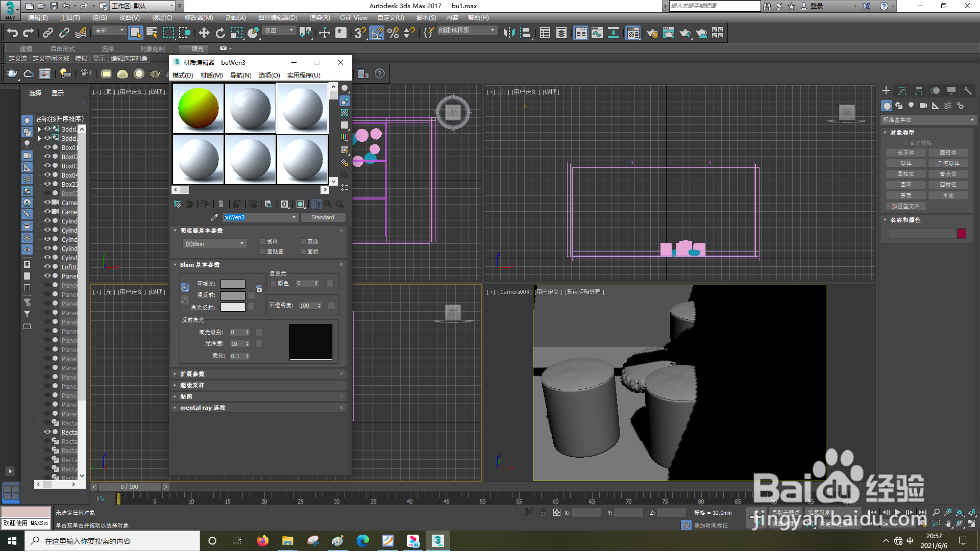
Task: Click the trash reset material icon
Action: click(220, 205)
